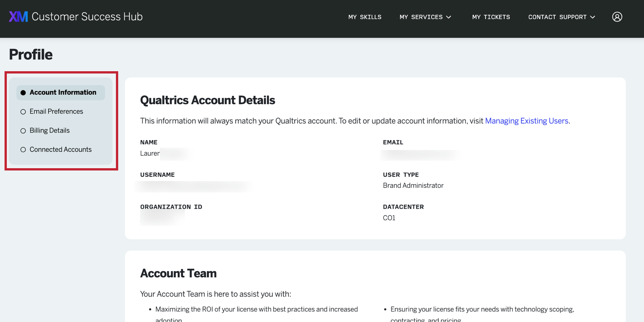
Task: Select the Account Information radio bullet
Action: click(x=23, y=93)
